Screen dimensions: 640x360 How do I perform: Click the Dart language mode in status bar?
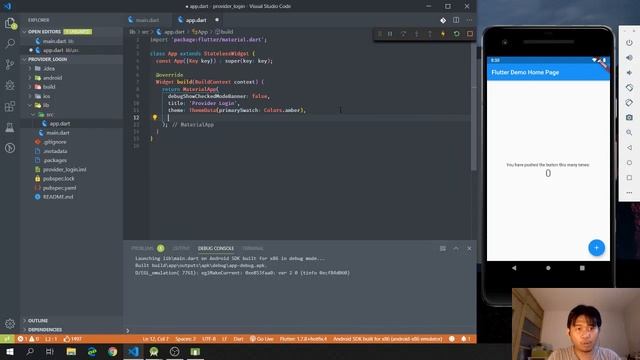tap(238, 339)
